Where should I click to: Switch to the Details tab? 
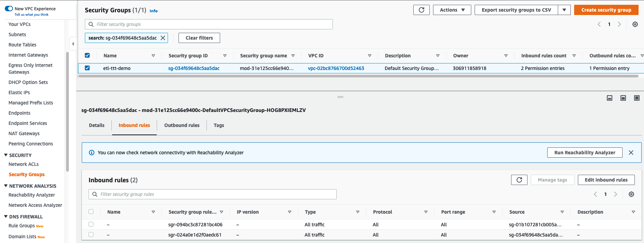(97, 125)
